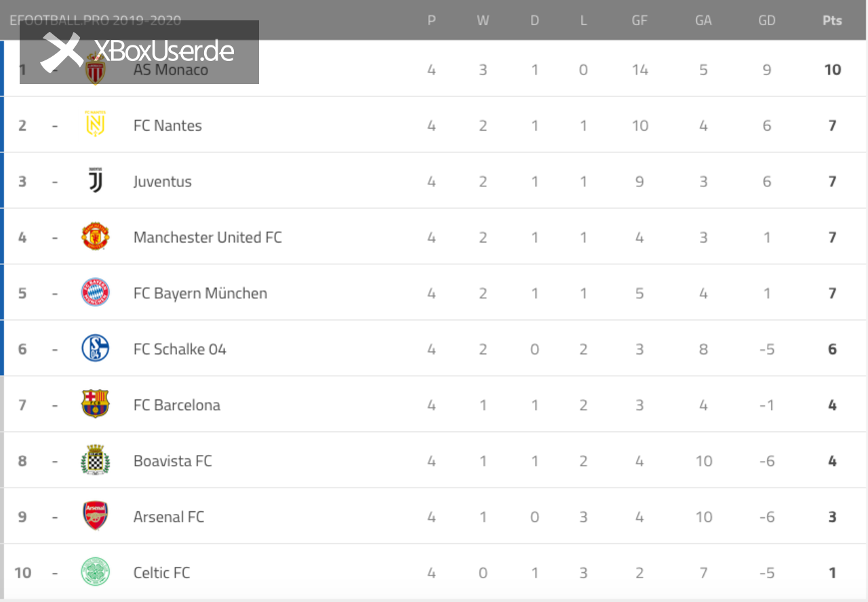Click the FC Bayern München team name
Screen dimensions: 868x602
[x=200, y=294]
